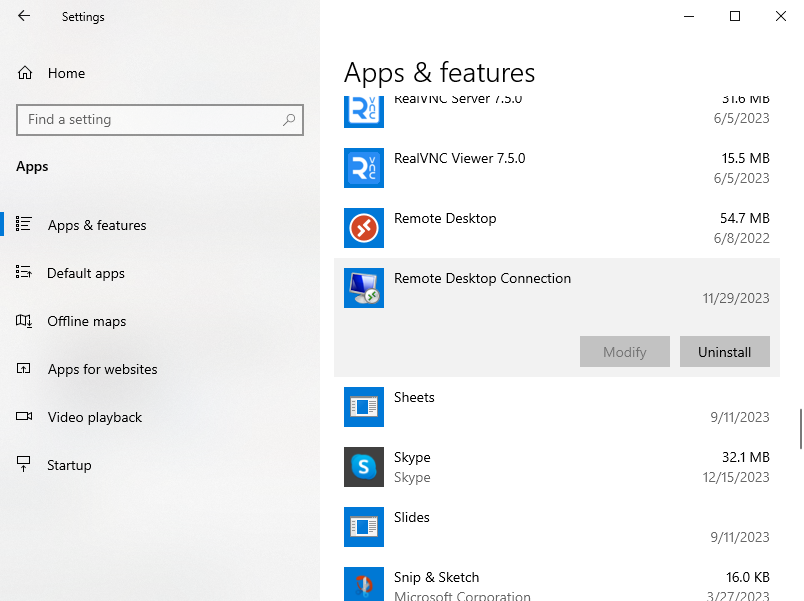Image resolution: width=804 pixels, height=601 pixels.
Task: Click the red Remote Desktop app icon
Action: click(x=363, y=228)
